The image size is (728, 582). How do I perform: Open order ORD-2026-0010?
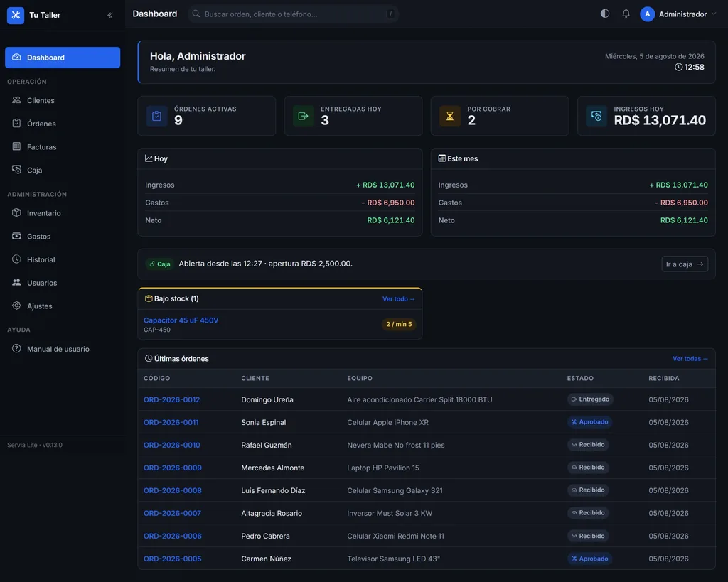tap(172, 445)
